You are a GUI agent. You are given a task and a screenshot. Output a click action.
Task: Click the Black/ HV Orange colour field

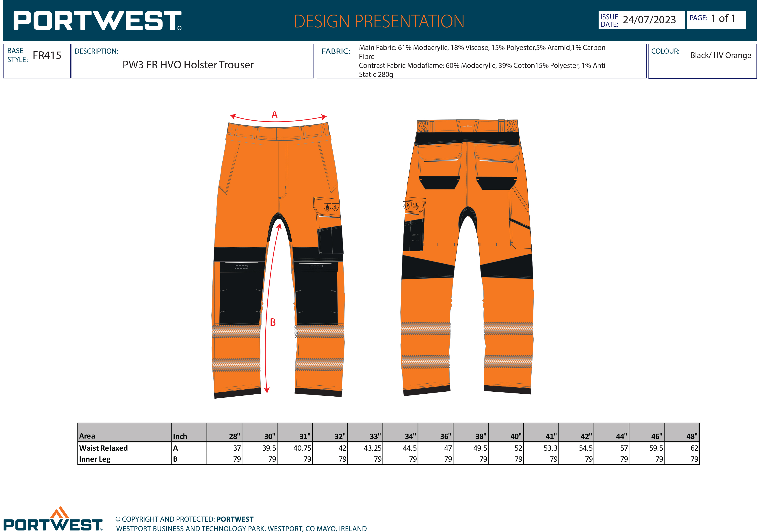pos(720,55)
